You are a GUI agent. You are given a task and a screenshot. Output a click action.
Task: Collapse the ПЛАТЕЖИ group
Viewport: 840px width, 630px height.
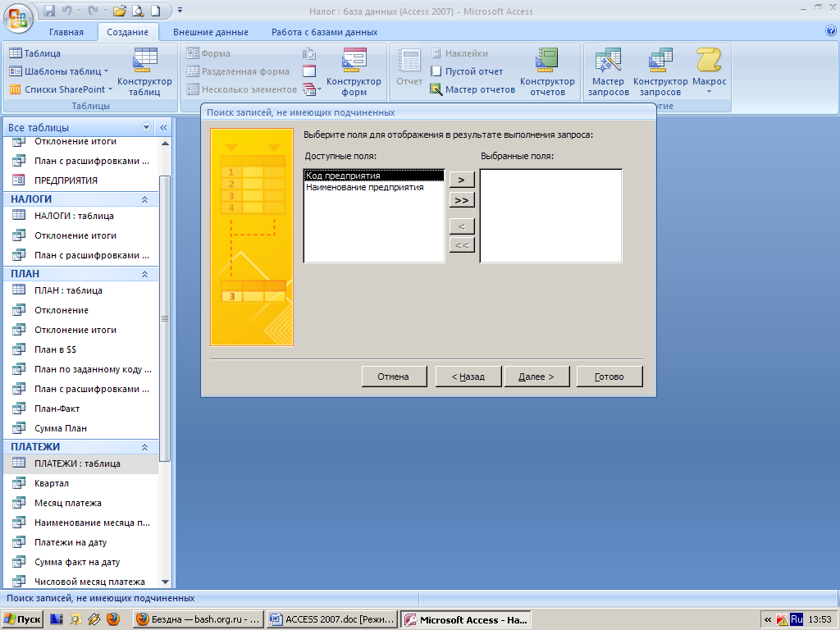click(x=144, y=447)
